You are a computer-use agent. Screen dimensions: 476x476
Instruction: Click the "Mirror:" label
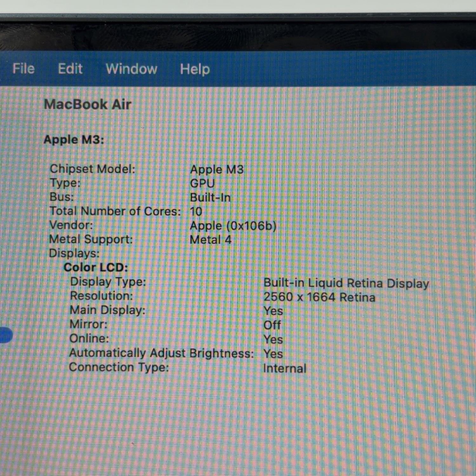pyautogui.click(x=89, y=324)
